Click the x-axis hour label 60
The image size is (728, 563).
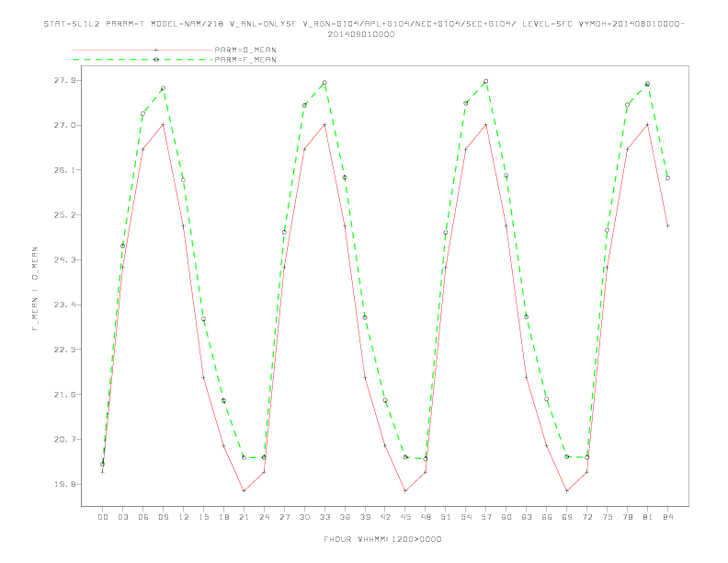point(506,517)
